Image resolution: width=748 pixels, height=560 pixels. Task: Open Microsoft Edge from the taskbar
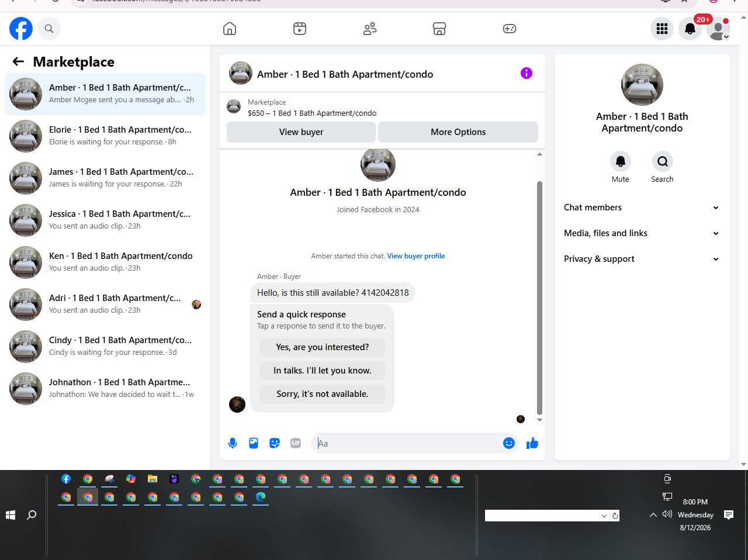(261, 497)
